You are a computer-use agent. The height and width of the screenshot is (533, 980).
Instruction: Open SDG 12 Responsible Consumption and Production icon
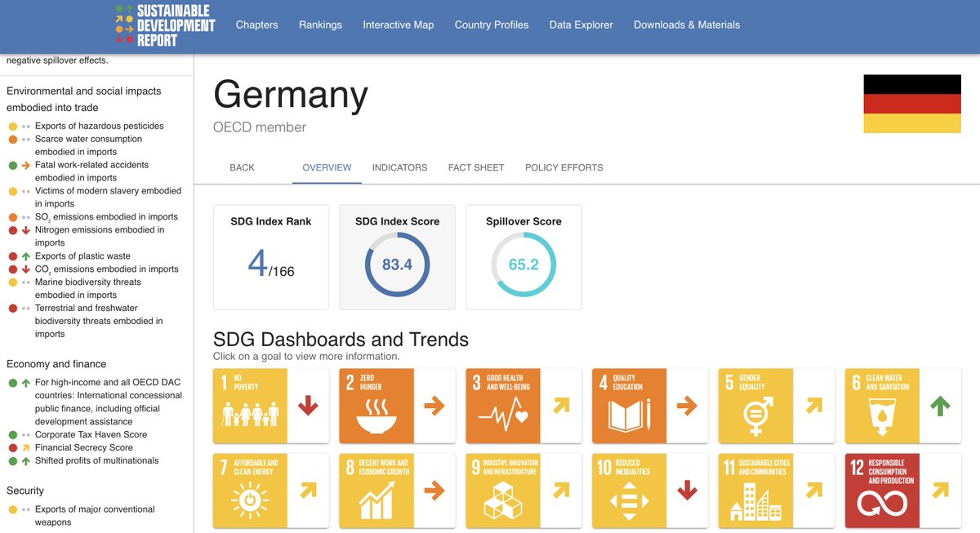[882, 491]
